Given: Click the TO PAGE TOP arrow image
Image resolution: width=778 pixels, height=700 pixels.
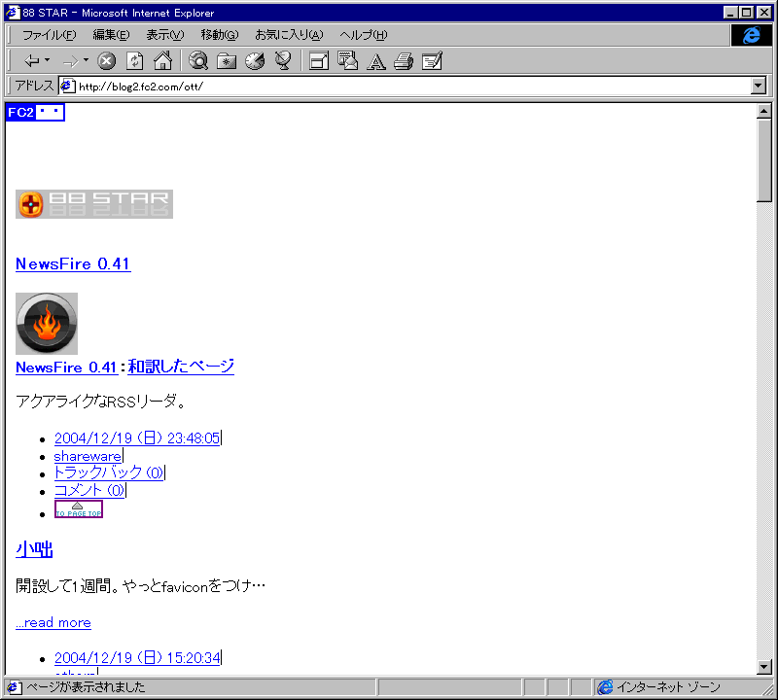Looking at the screenshot, I should click(79, 509).
